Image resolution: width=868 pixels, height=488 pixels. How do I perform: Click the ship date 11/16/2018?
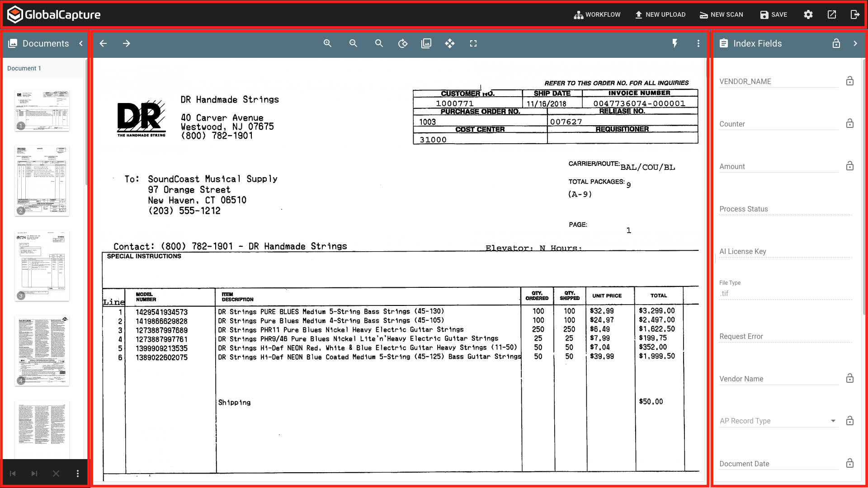coord(546,103)
